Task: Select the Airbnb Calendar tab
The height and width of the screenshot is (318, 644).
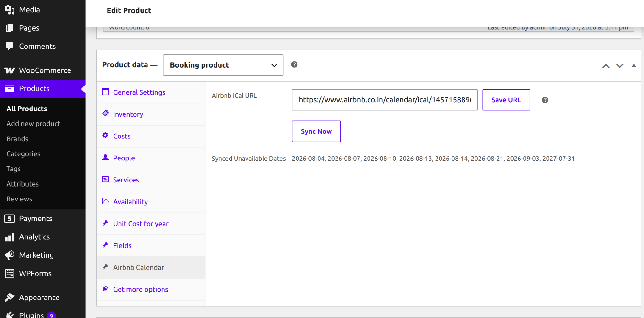Action: 151,267
